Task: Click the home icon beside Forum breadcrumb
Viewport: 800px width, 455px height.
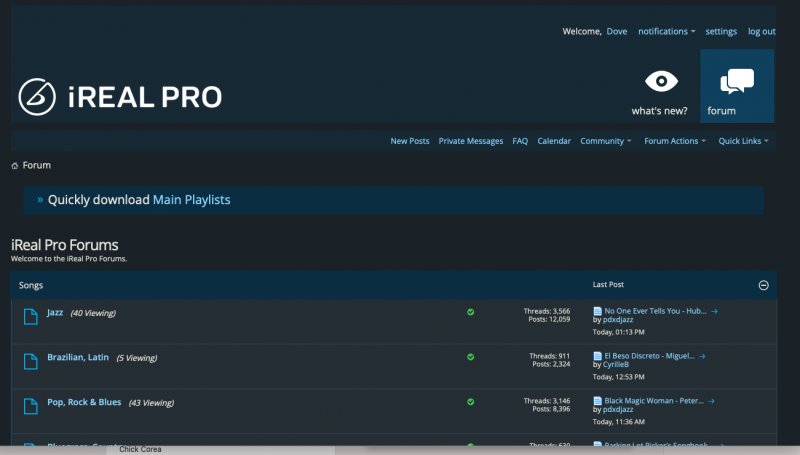Action: 15,165
